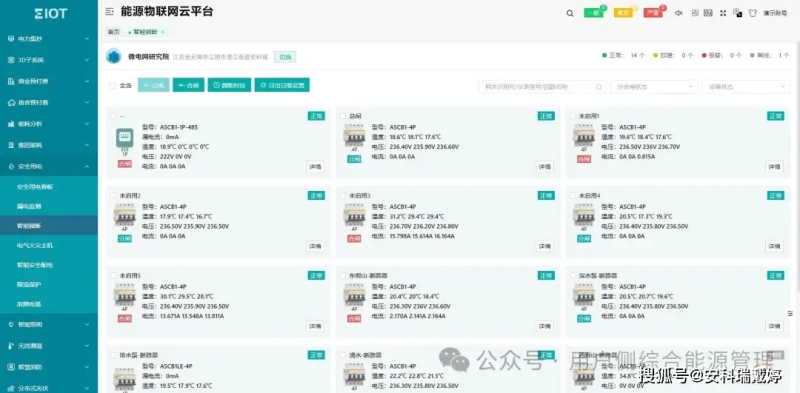This screenshot has width=800, height=393.
Task: Open the 分合闸状态 dropdown
Action: pyautogui.click(x=654, y=87)
